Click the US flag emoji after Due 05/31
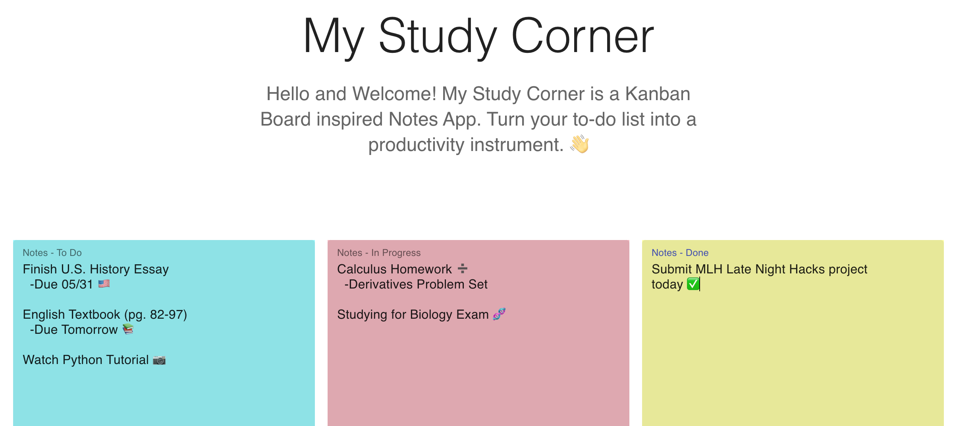Viewport: 980px width, 426px height. pyautogui.click(x=104, y=284)
